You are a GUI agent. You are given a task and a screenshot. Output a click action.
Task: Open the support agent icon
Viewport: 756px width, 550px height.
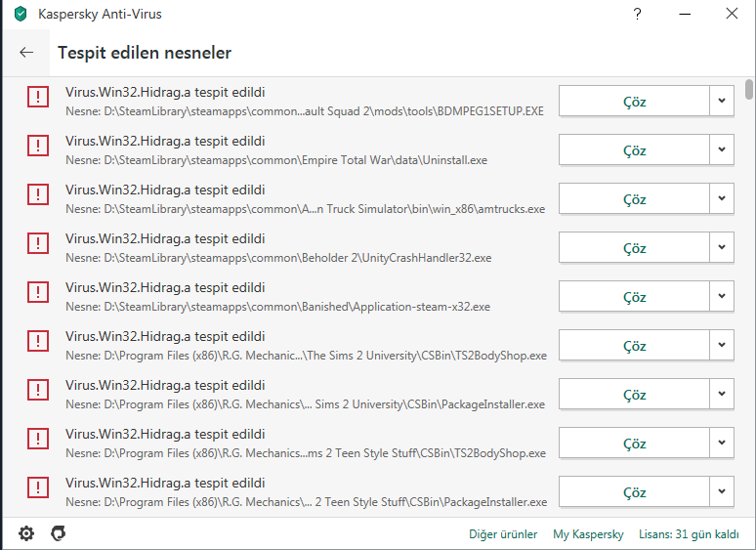(x=58, y=533)
